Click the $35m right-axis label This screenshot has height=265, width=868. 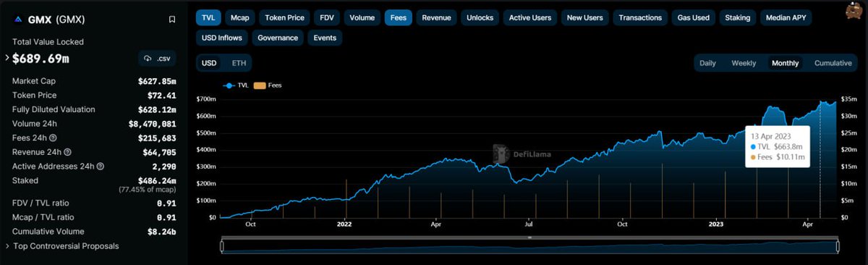point(849,99)
